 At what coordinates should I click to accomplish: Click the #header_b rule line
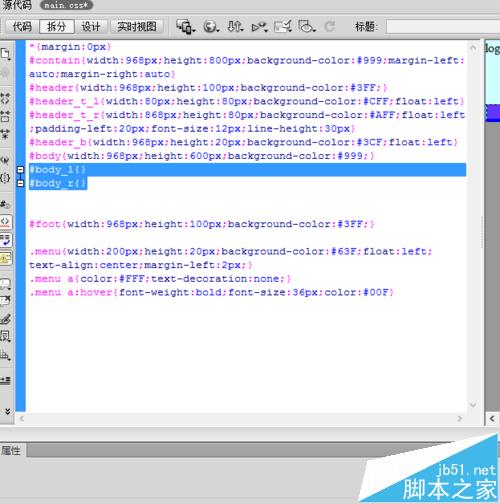[x=244, y=142]
